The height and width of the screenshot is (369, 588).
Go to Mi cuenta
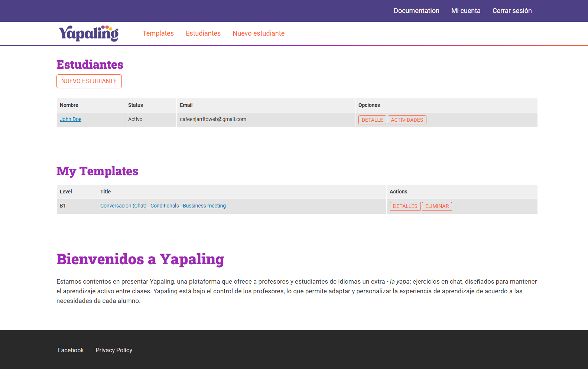tap(466, 11)
